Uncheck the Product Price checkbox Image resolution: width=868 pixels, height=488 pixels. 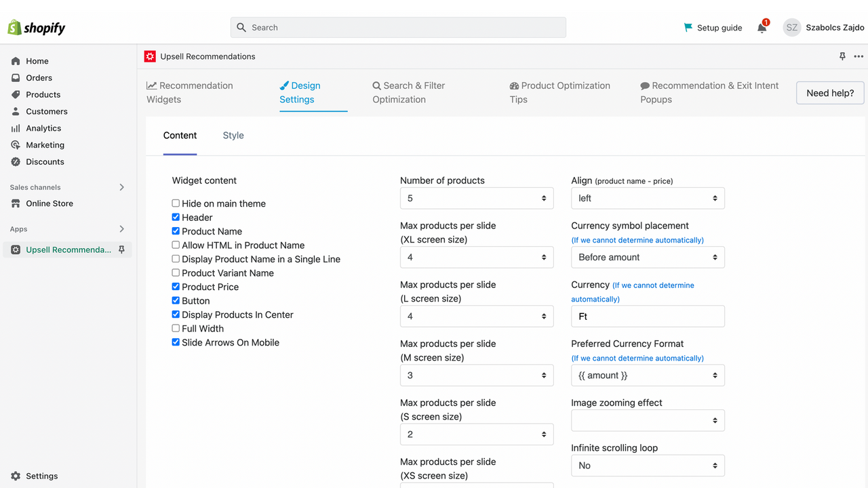(176, 287)
